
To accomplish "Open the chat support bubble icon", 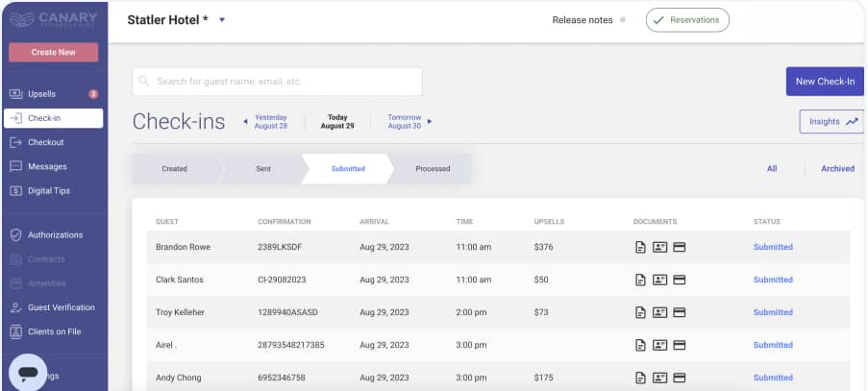I will [28, 372].
